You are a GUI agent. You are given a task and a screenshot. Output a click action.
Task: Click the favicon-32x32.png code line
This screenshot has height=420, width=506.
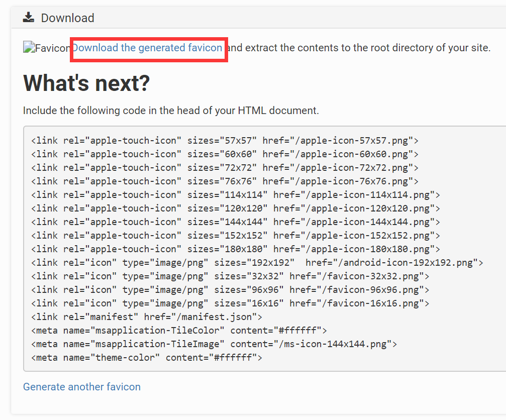click(230, 276)
